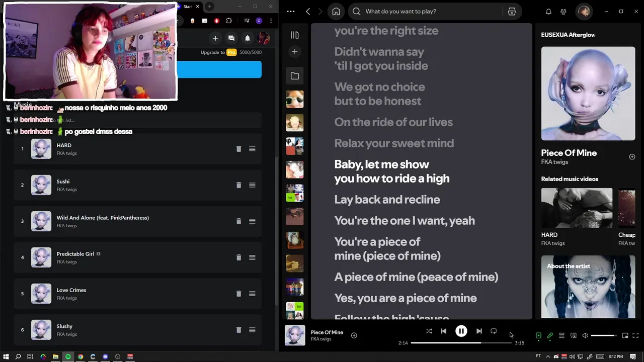Open Discord from the Windows taskbar

(x=105, y=356)
